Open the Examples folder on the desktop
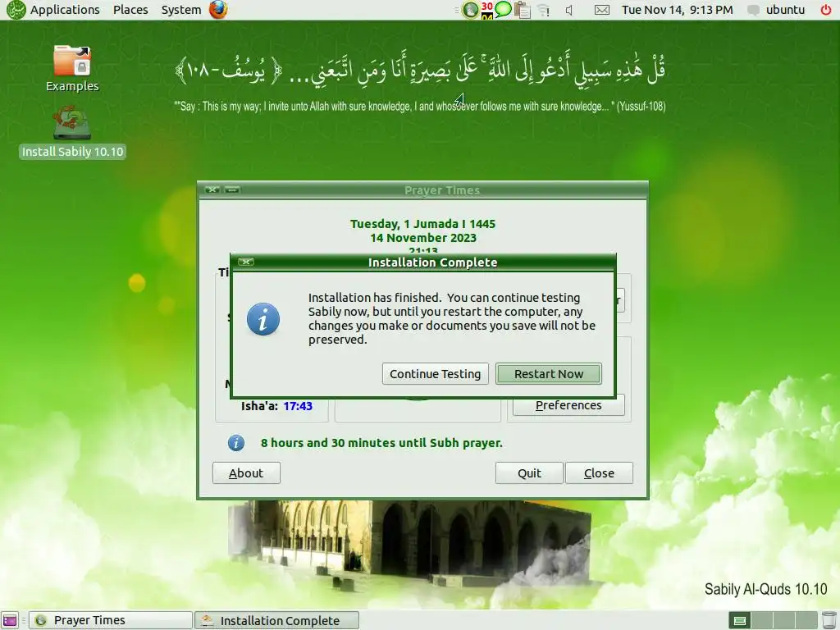Screen dimensions: 840x630 coord(72,68)
